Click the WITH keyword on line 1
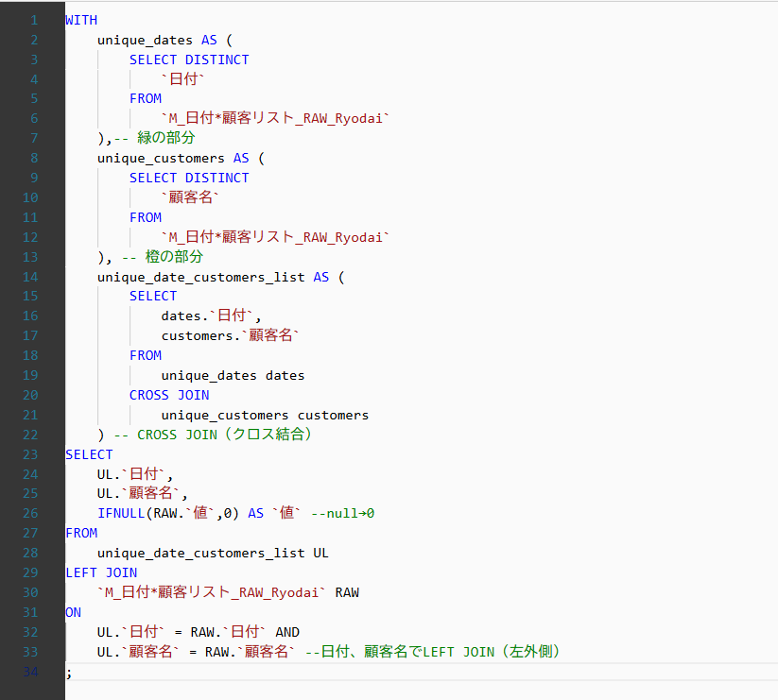778x700 pixels. pos(81,21)
